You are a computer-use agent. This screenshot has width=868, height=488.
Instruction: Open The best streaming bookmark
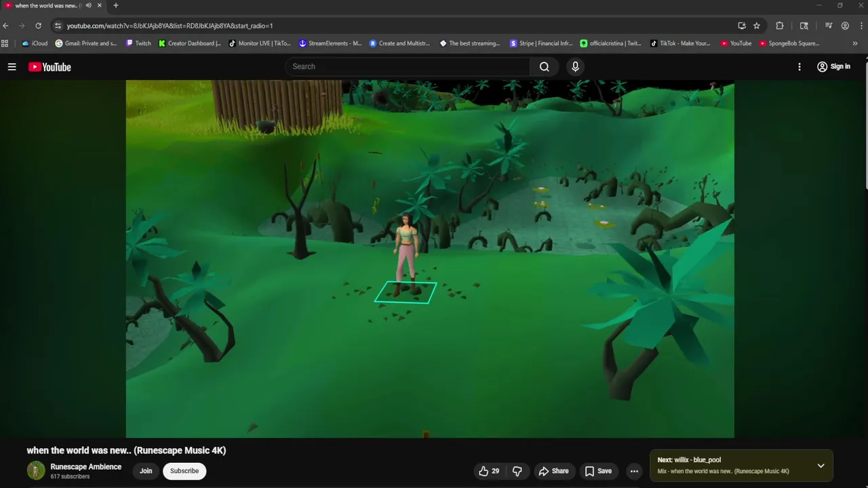pos(470,43)
